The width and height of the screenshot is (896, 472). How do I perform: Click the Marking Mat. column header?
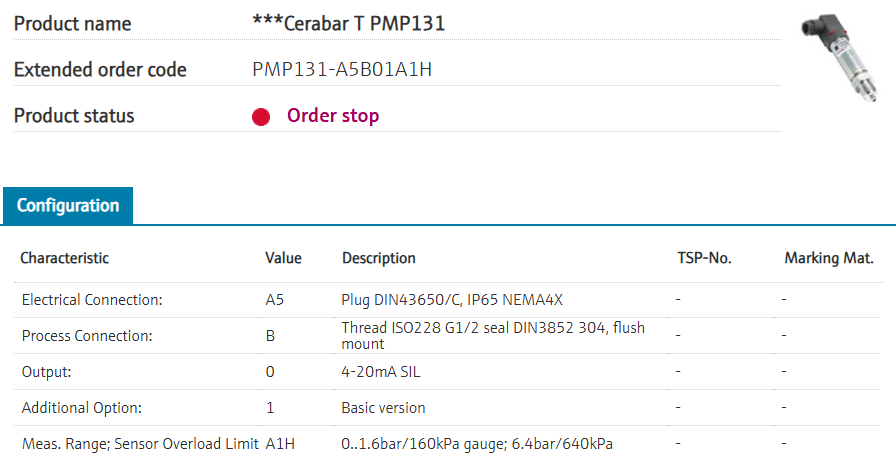tap(829, 258)
